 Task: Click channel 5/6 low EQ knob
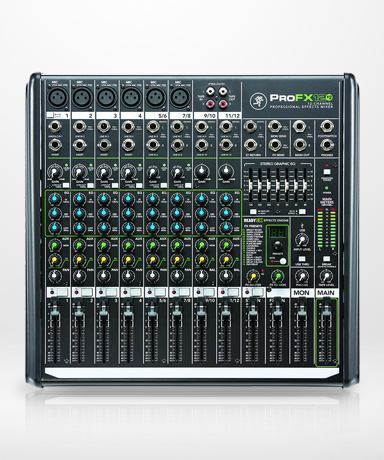coord(152,228)
